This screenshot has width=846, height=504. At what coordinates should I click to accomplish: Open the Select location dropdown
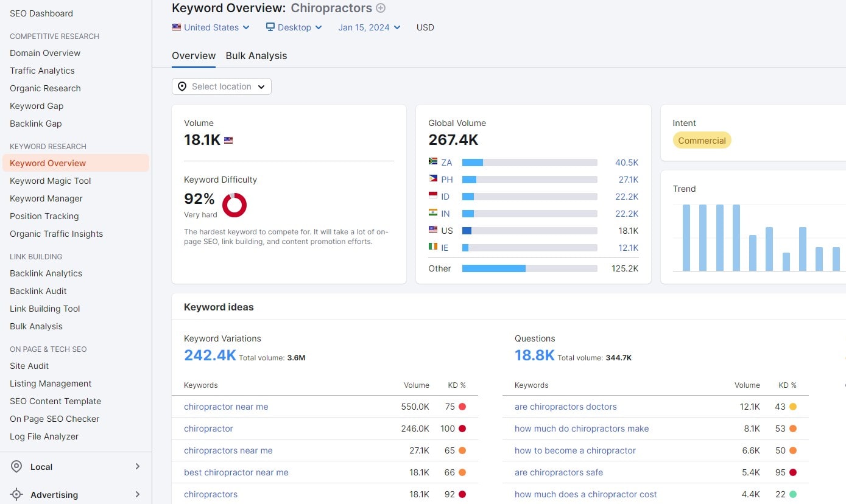222,86
